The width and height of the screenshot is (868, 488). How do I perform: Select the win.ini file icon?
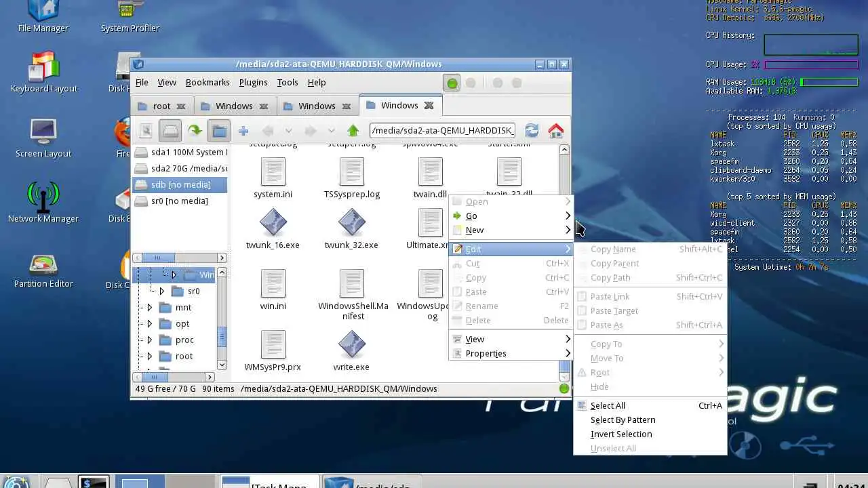click(x=273, y=283)
